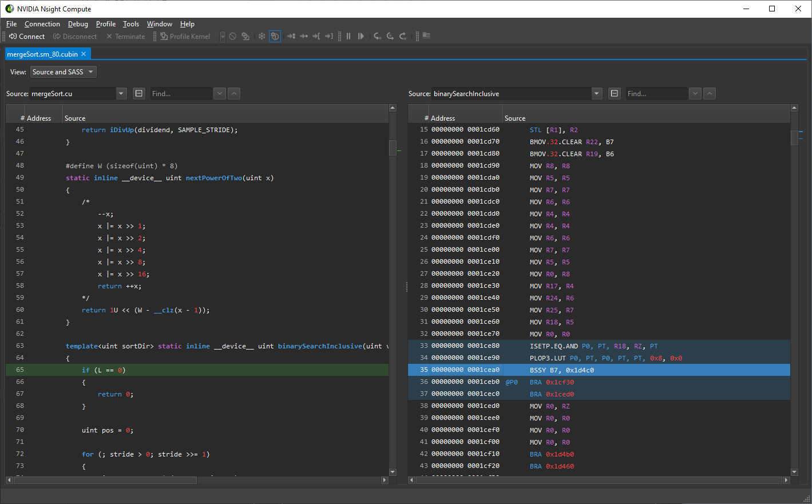Click collapse icon beside mergeSort.cu dropdown
The width and height of the screenshot is (812, 504).
(139, 93)
